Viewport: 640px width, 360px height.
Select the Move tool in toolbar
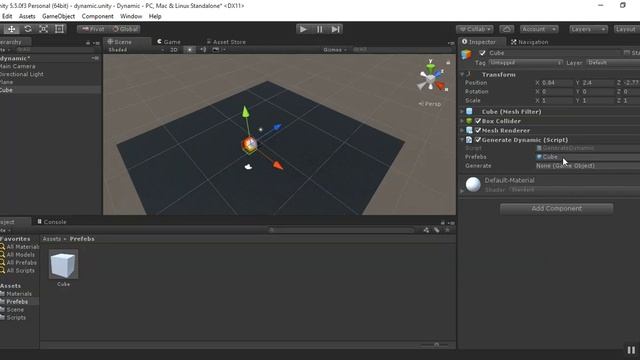click(x=11, y=29)
